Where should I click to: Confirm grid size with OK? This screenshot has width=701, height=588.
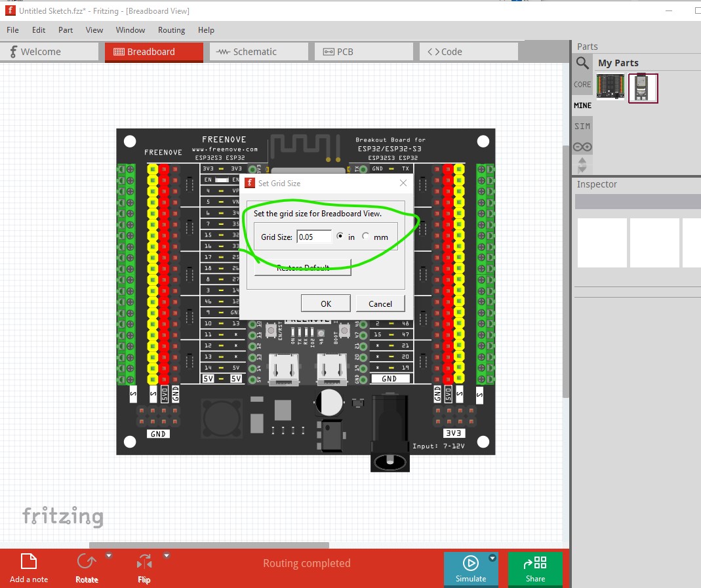pyautogui.click(x=326, y=304)
